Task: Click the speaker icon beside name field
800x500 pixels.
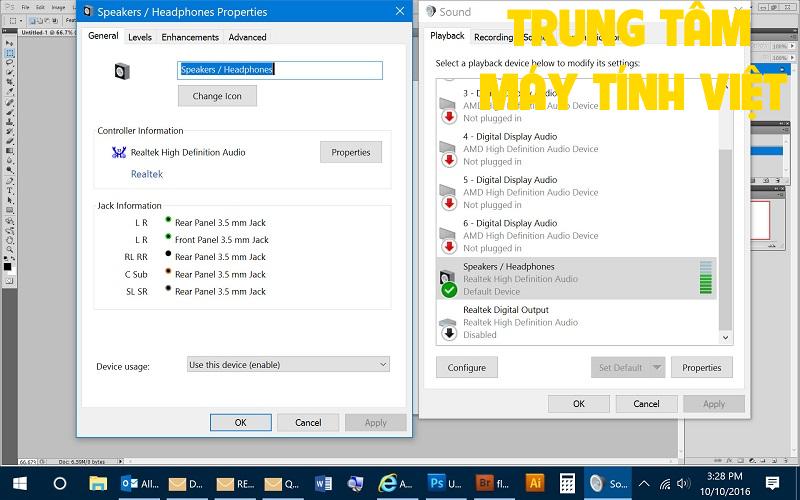Action: point(122,70)
